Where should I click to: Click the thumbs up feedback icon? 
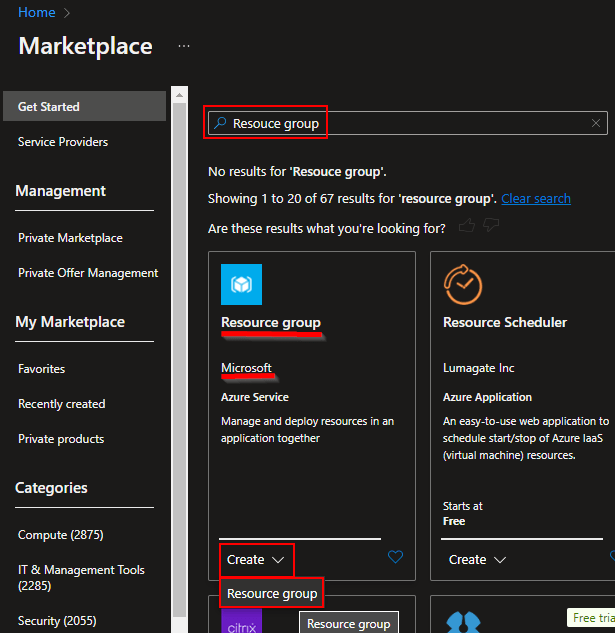coord(466,227)
